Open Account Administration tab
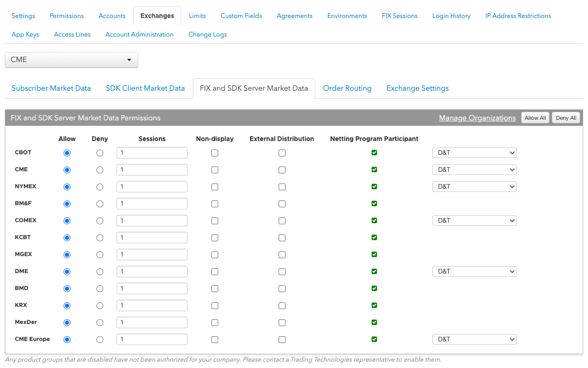 pyautogui.click(x=139, y=34)
